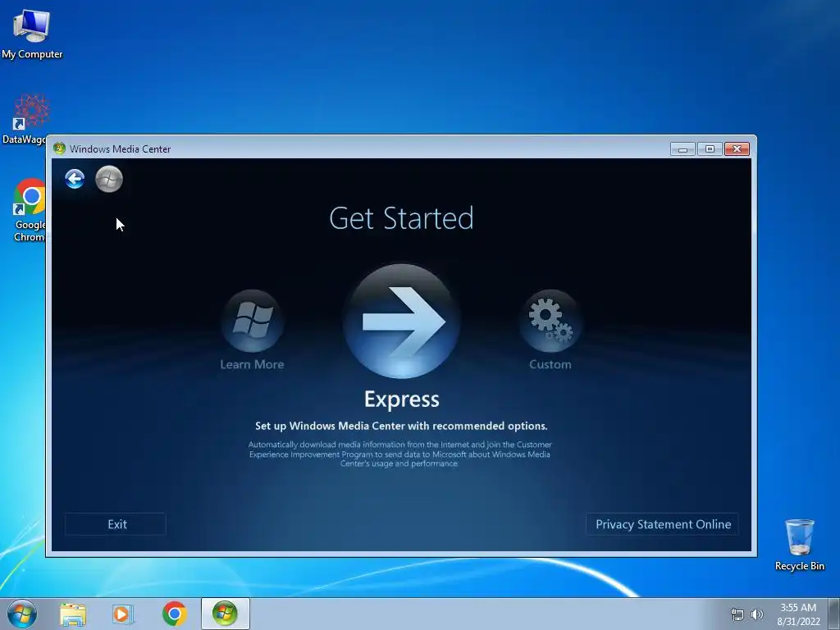Image resolution: width=840 pixels, height=630 pixels.
Task: Open the clock showing 3:55 AM
Action: [x=798, y=614]
